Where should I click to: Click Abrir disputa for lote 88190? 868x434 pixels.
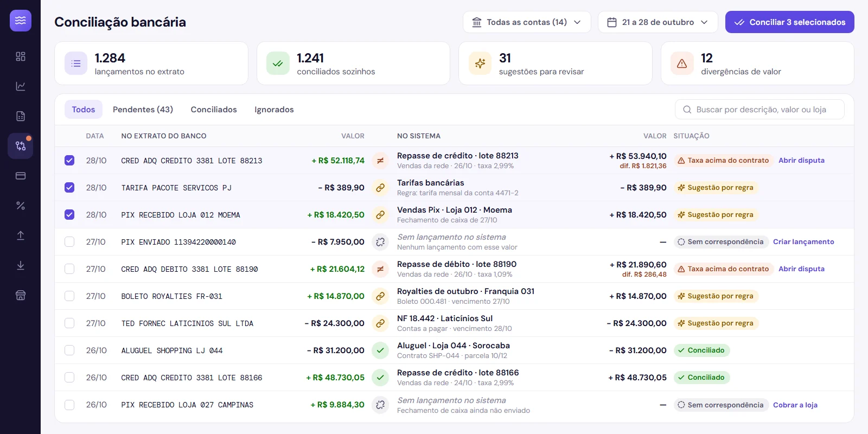801,269
